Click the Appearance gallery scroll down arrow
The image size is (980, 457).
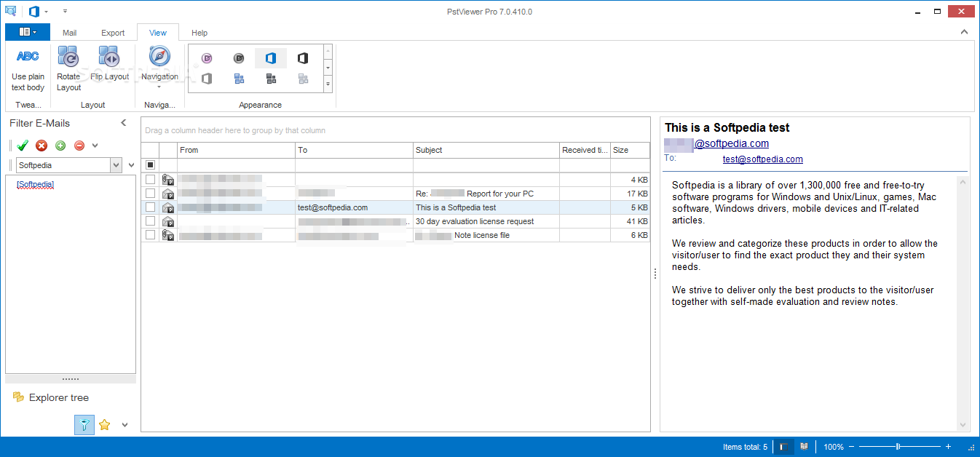[x=328, y=68]
